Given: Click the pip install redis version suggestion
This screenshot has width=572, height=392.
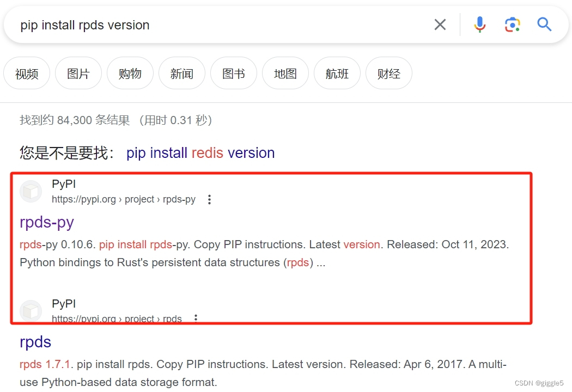Looking at the screenshot, I should click(x=199, y=153).
